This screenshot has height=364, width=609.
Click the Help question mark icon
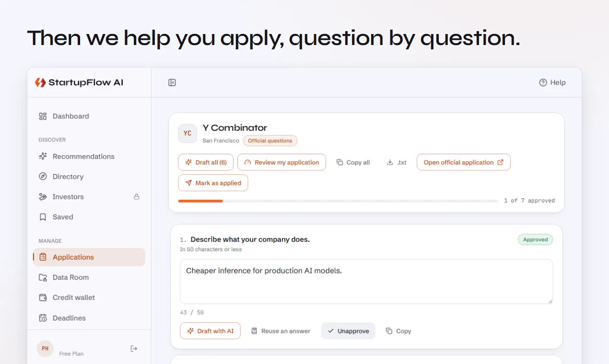543,82
